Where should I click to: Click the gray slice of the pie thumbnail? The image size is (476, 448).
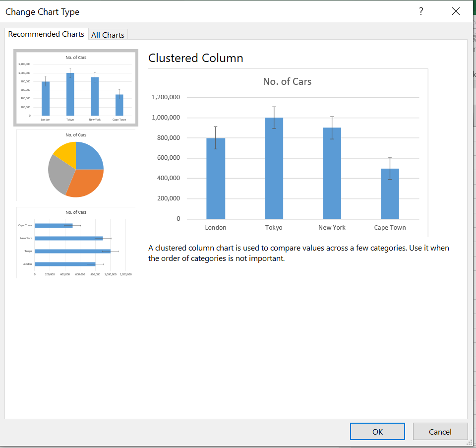coord(58,174)
